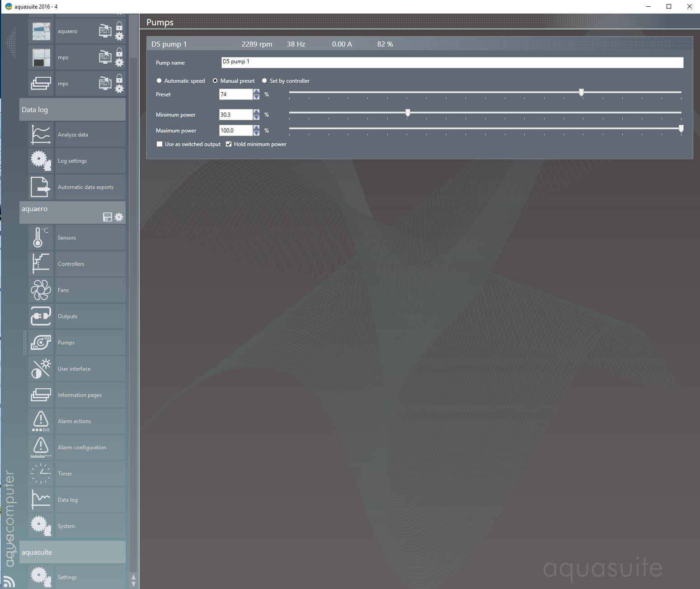
Task: Collapse the Data log section header
Action: click(72, 110)
